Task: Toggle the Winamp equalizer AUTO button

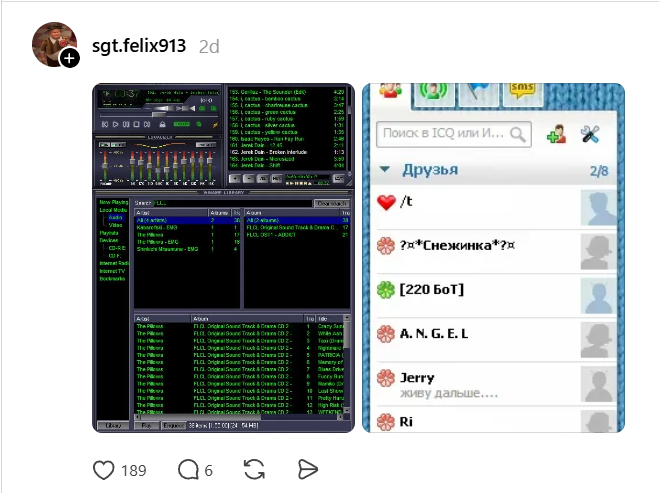Action: 118,145
